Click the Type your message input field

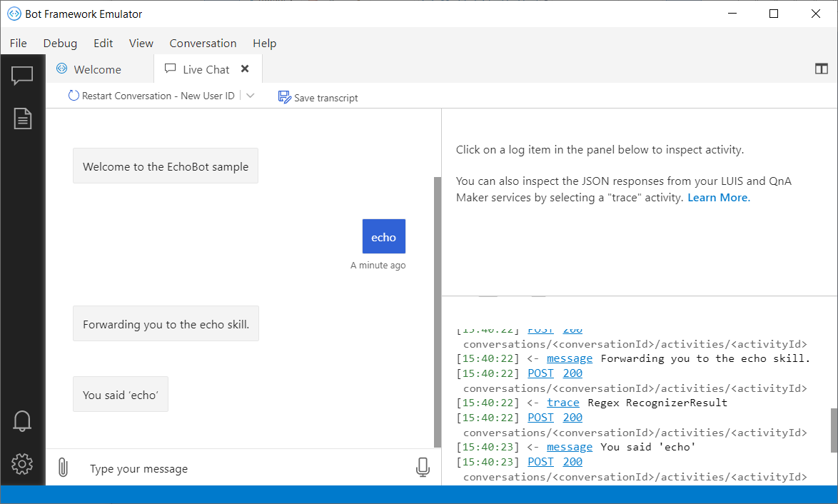coord(214,468)
